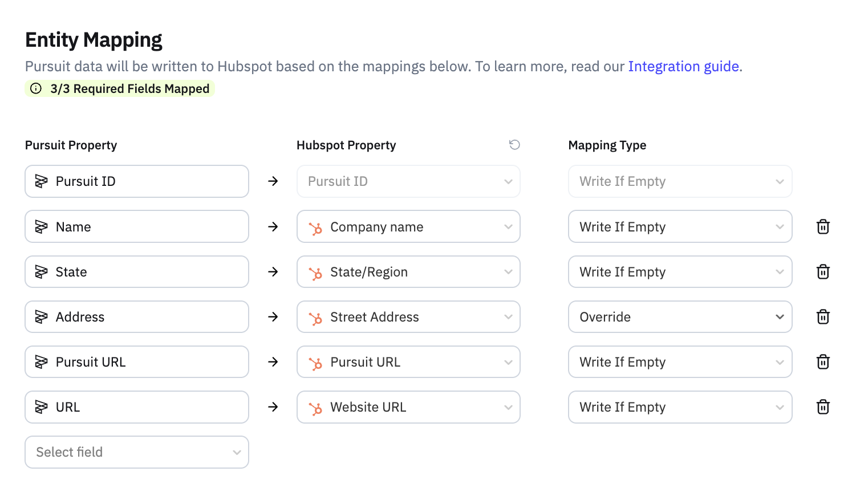Click the Hubspot Property column header
Screen dimensions: 860x504
click(x=346, y=145)
